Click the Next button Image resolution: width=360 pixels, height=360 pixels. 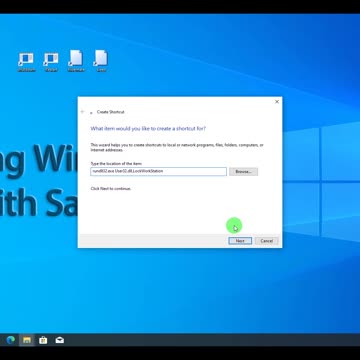(240, 241)
